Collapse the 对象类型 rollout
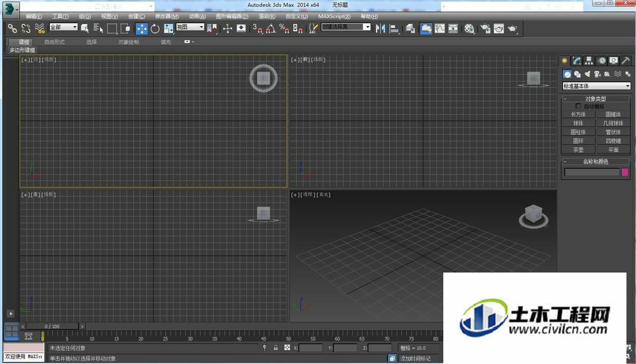This screenshot has width=636, height=364. coord(596,98)
